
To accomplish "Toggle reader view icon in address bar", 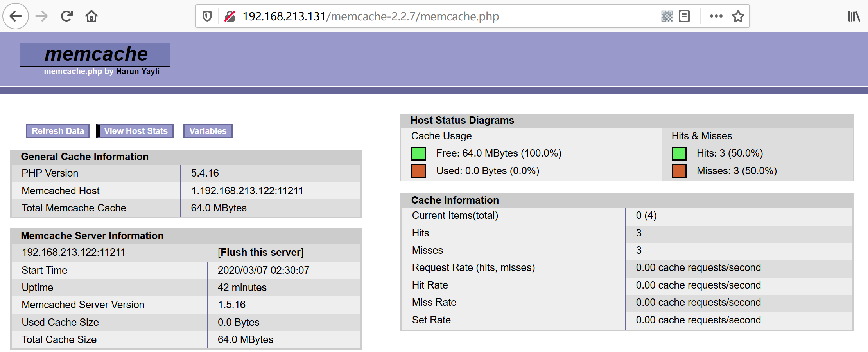I will tap(684, 16).
